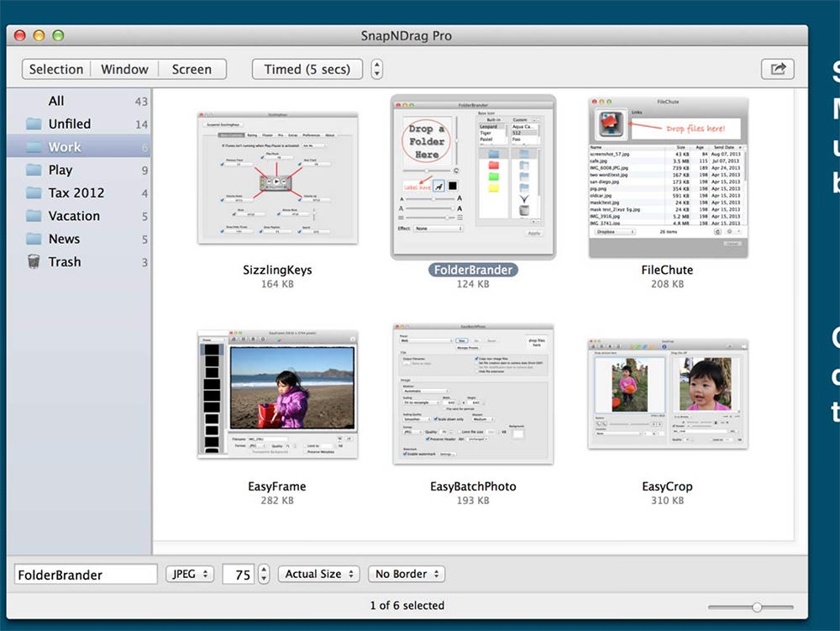This screenshot has height=631, width=840.
Task: Select the SizzlingKeys screenshot thumbnail
Action: pos(277,178)
